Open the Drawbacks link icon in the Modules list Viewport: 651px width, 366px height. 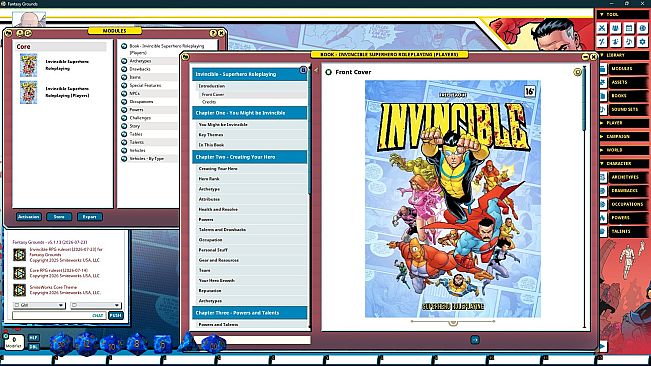124,69
